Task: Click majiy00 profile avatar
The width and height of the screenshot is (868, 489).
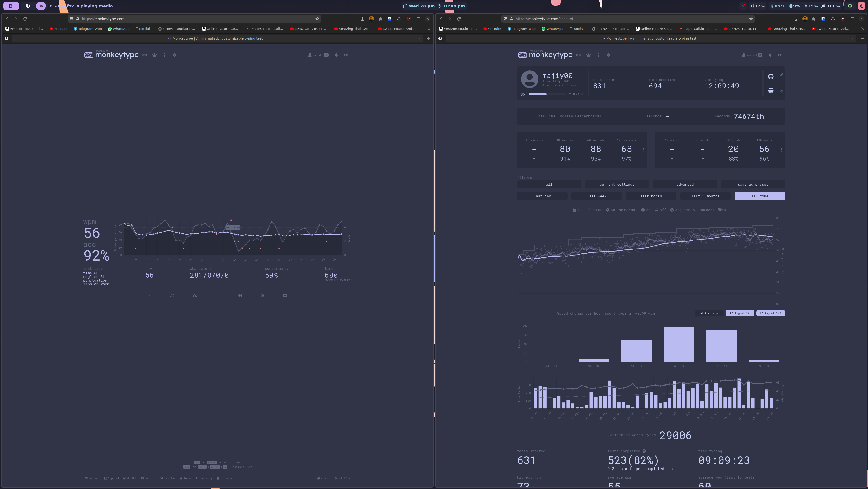Action: (x=529, y=79)
